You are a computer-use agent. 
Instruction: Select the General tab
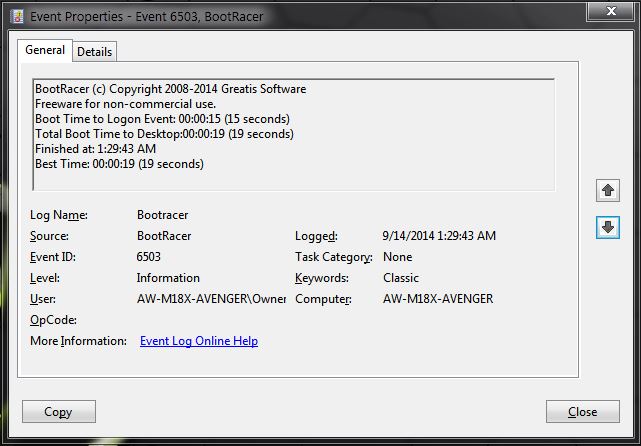[45, 50]
